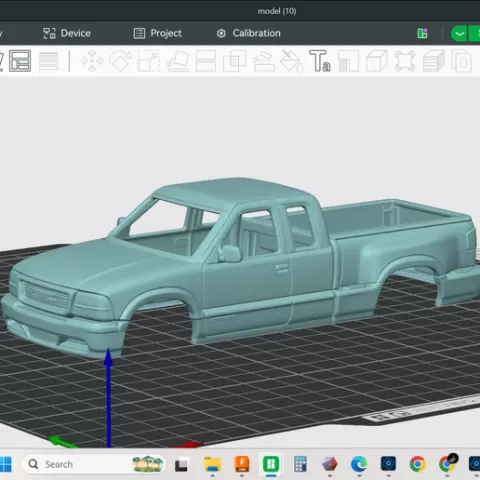Click the model (10) window title

277,11
